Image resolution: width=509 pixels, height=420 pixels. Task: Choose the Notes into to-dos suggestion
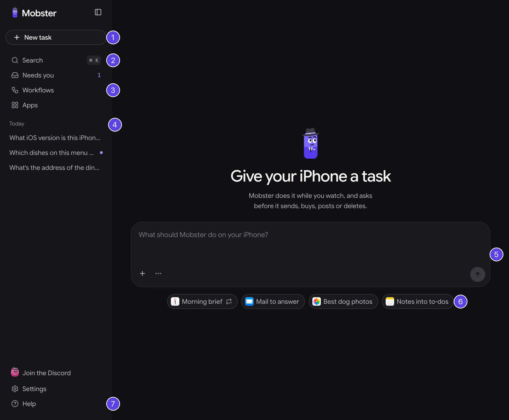[x=418, y=301]
